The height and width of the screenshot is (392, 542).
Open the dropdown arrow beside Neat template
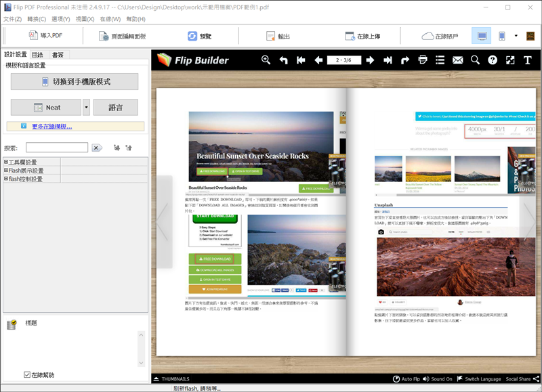[86, 107]
